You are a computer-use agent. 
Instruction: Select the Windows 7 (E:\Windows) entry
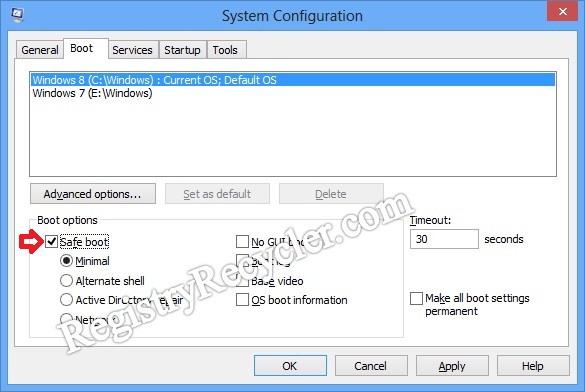point(292,93)
